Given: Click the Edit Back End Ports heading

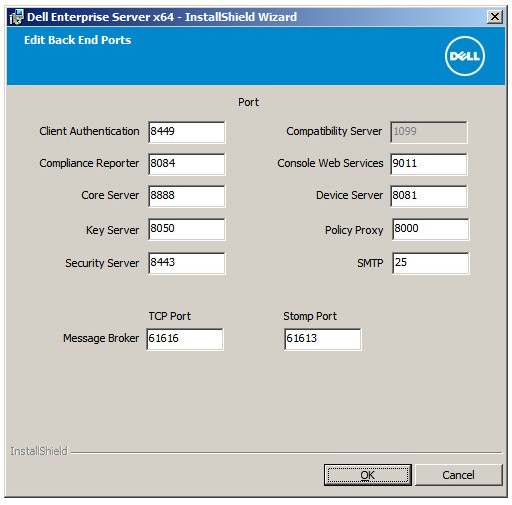Looking at the screenshot, I should (77, 40).
